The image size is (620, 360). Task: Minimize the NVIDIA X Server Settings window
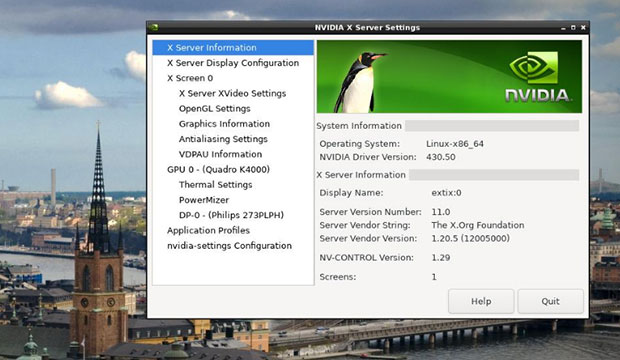click(x=563, y=28)
